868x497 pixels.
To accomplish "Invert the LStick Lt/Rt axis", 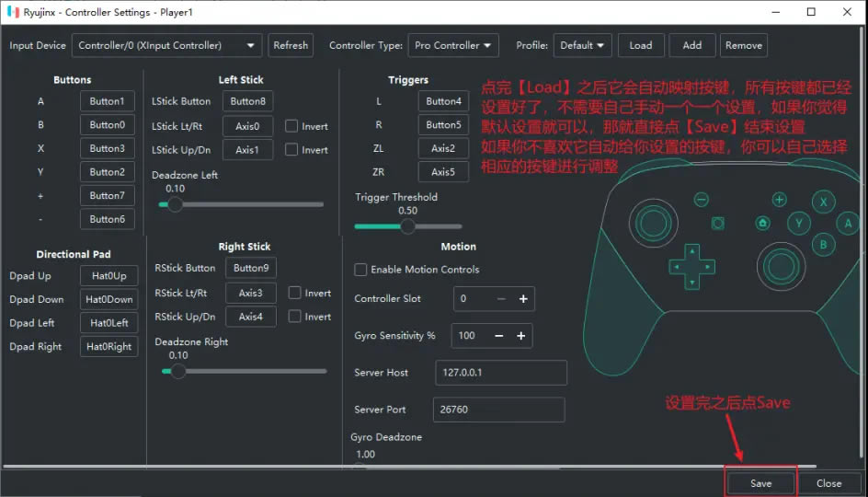I will [291, 126].
